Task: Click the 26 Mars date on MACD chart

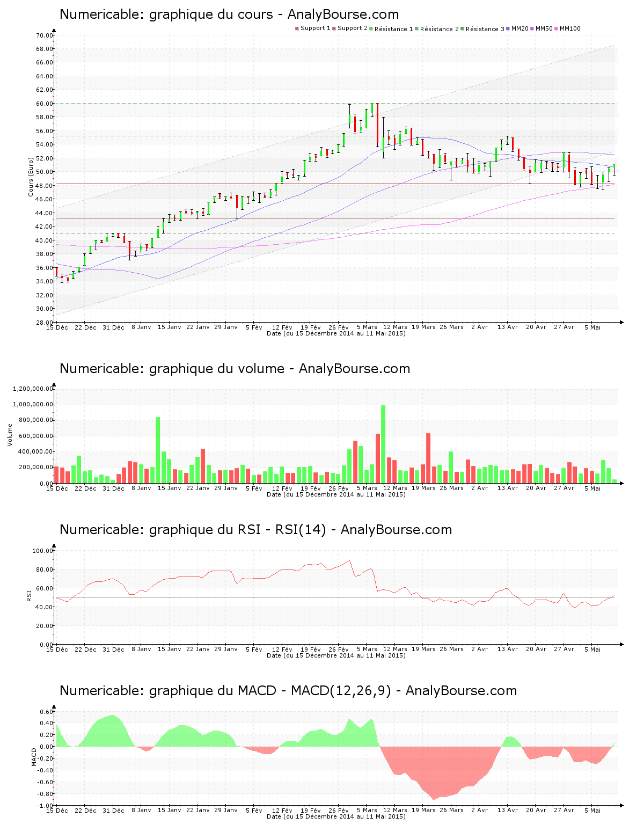Action: point(451,811)
